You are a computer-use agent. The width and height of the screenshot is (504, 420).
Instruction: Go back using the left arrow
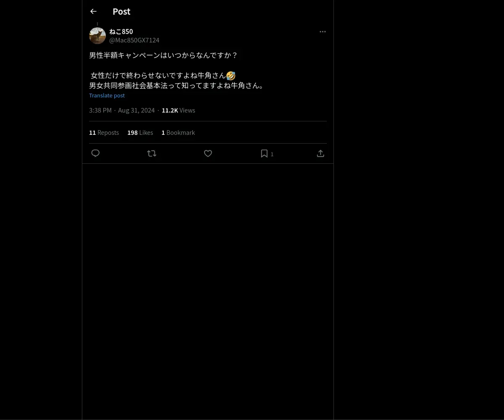coord(93,11)
